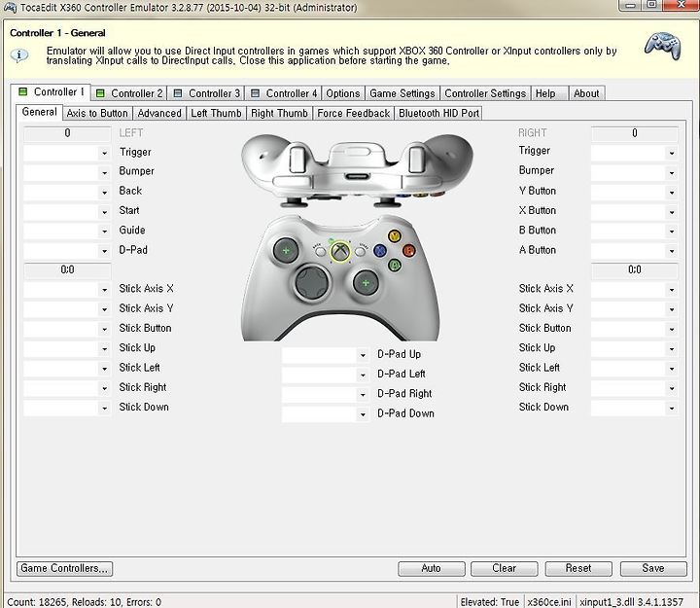This screenshot has height=608, width=700.
Task: Click the controller icon in the title bar
Action: coord(10,8)
